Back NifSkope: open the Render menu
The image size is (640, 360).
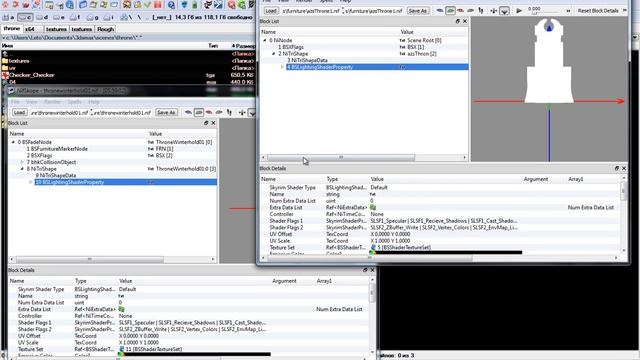tap(52, 102)
